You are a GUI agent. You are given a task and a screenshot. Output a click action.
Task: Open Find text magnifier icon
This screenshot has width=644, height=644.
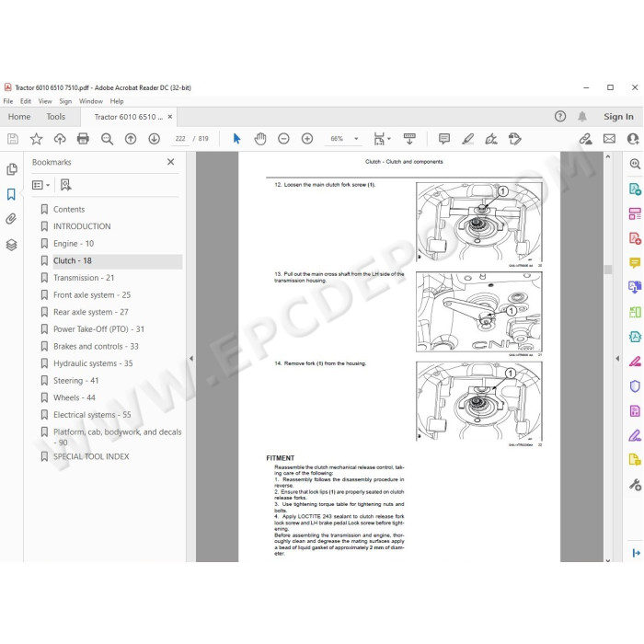(x=108, y=139)
